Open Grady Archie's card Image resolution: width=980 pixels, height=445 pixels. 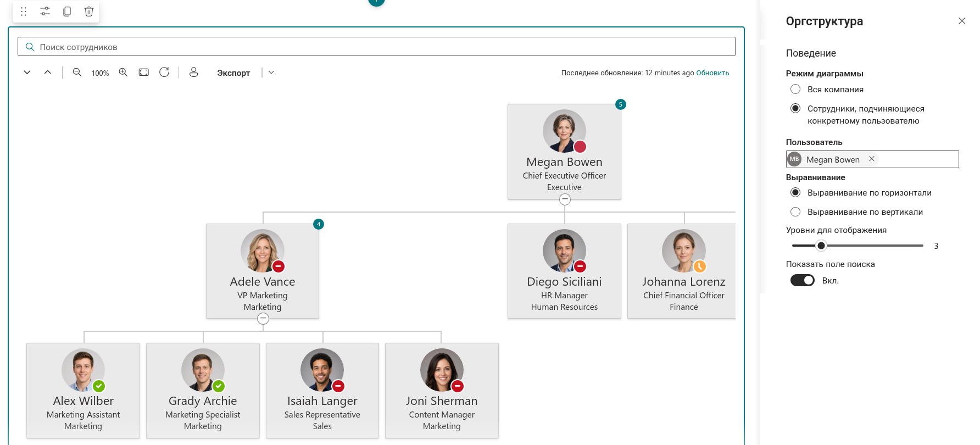(203, 390)
